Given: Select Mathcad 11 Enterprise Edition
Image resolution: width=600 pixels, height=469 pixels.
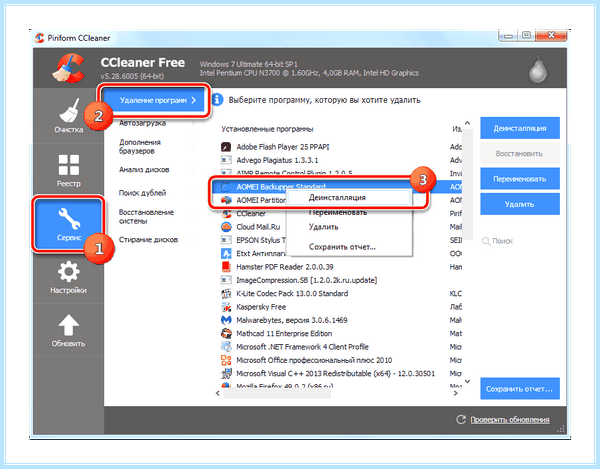Looking at the screenshot, I should click(284, 333).
